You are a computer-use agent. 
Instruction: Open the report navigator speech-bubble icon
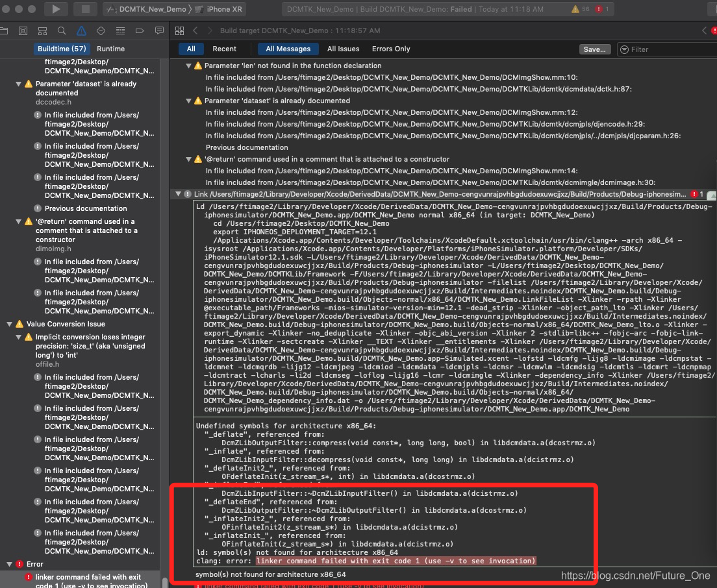point(159,31)
